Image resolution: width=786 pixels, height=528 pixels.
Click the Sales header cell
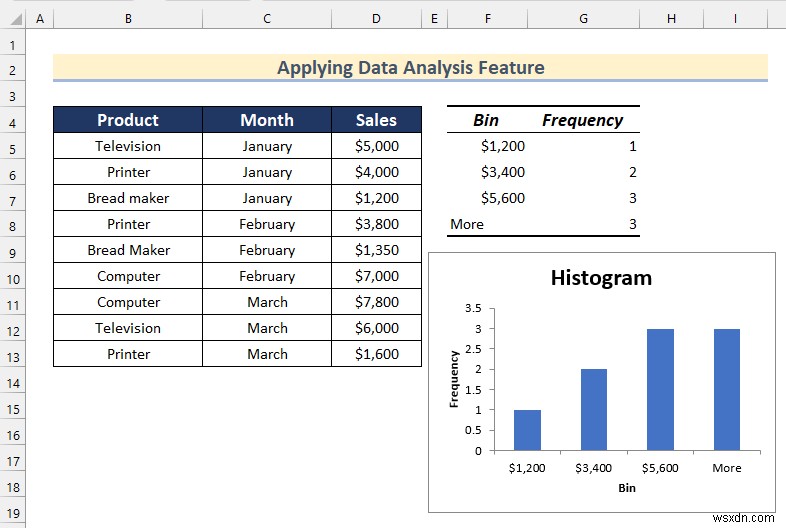click(376, 120)
